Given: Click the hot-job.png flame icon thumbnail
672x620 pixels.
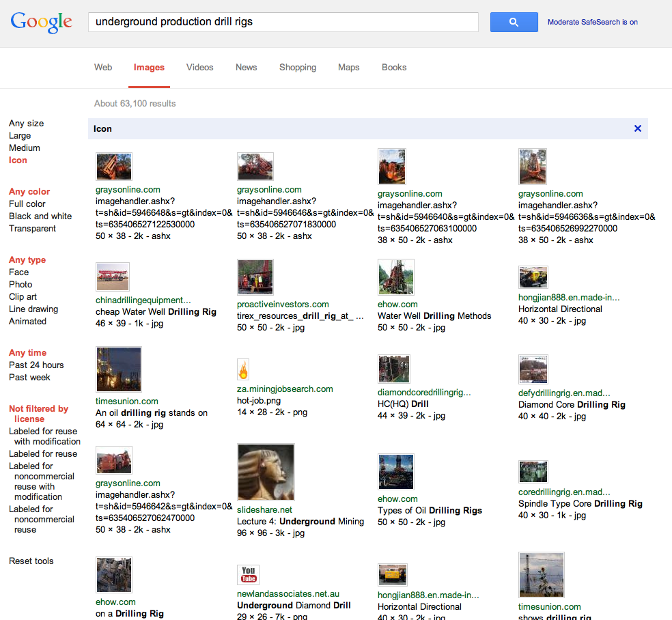Looking at the screenshot, I should pos(243,369).
